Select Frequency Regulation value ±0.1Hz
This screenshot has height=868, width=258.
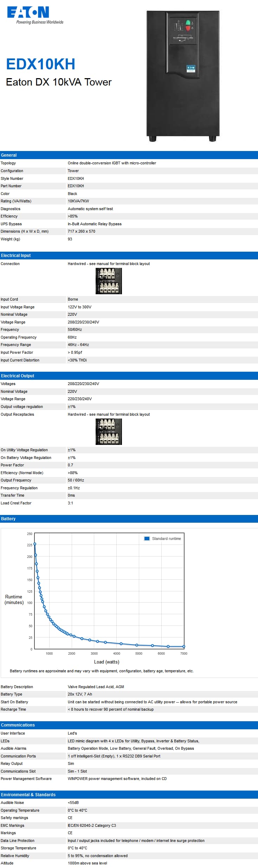tap(74, 488)
